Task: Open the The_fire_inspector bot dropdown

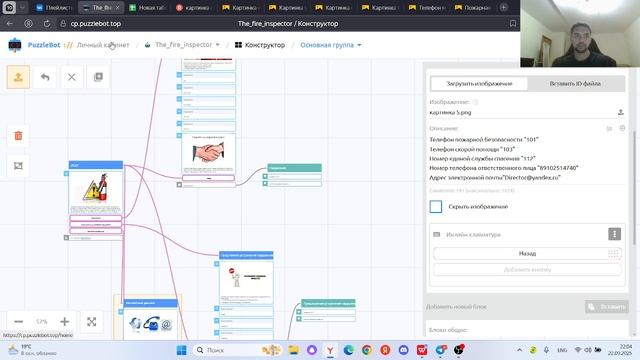Action: coord(182,45)
